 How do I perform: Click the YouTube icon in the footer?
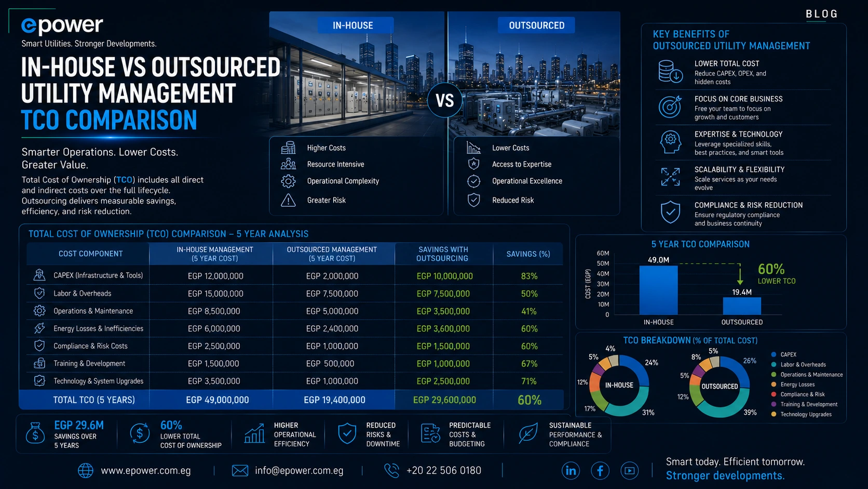click(630, 471)
